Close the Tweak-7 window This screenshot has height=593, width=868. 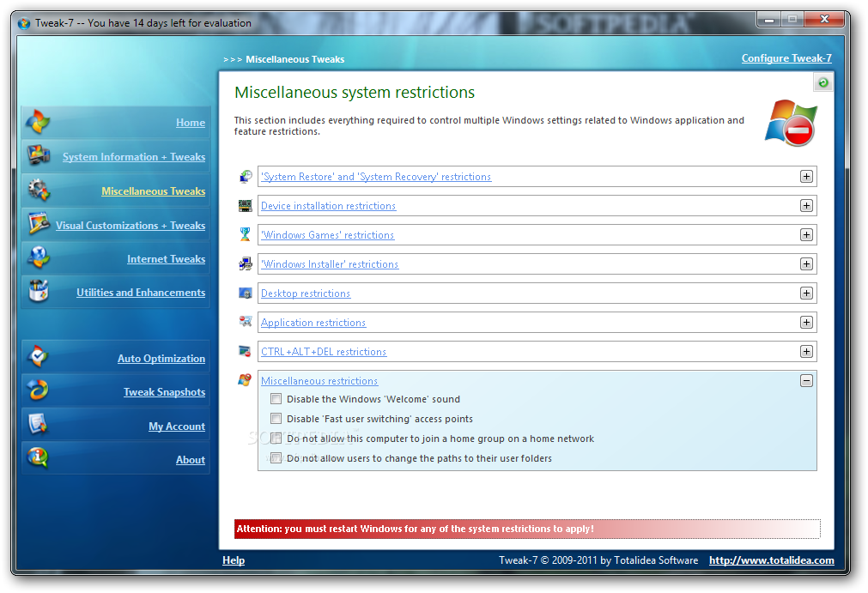(x=824, y=20)
